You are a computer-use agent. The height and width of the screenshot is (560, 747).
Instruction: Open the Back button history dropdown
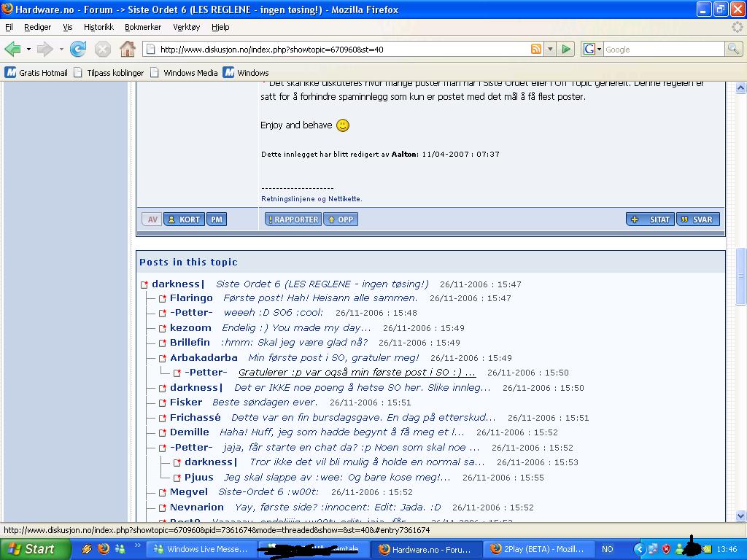(28, 49)
